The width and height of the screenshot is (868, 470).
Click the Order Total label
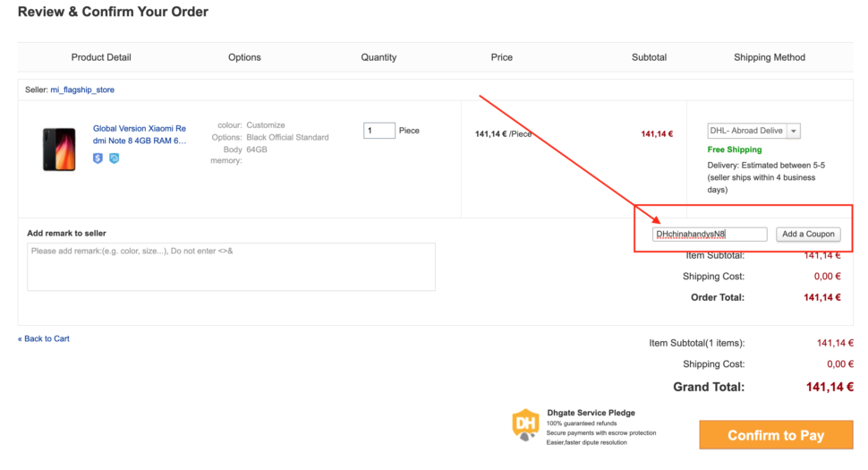(x=718, y=297)
